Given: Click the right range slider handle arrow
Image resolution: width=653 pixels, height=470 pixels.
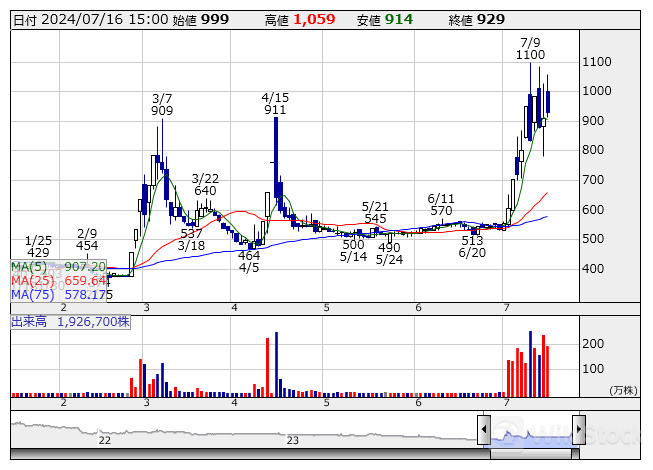Looking at the screenshot, I should 578,431.
